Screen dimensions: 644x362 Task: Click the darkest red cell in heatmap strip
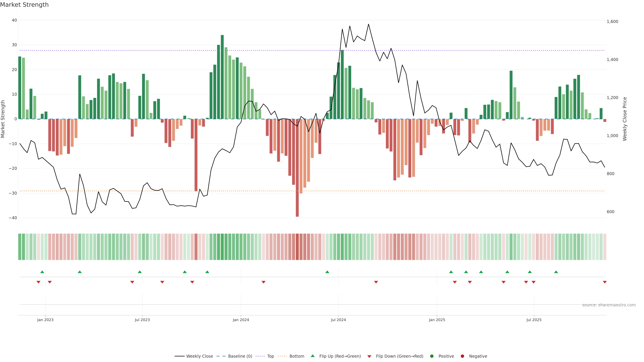coord(297,247)
